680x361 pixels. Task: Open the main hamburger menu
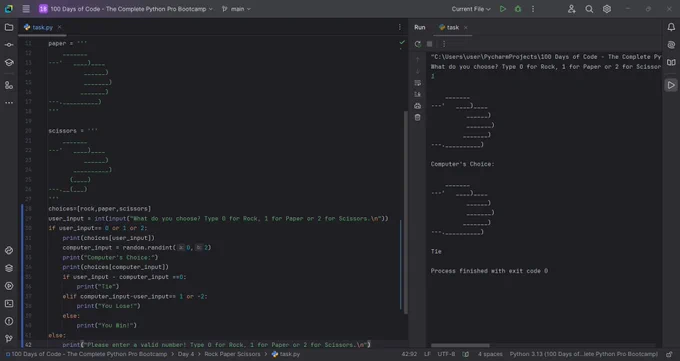[26, 9]
